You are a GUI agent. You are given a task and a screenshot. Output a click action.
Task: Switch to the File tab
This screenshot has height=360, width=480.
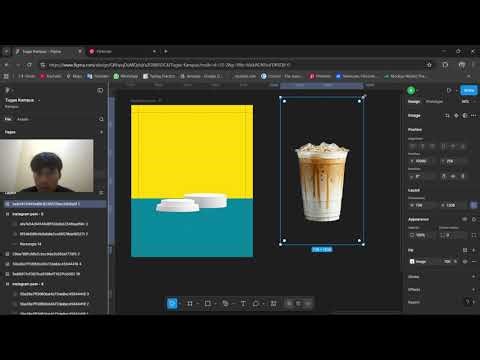click(8, 119)
